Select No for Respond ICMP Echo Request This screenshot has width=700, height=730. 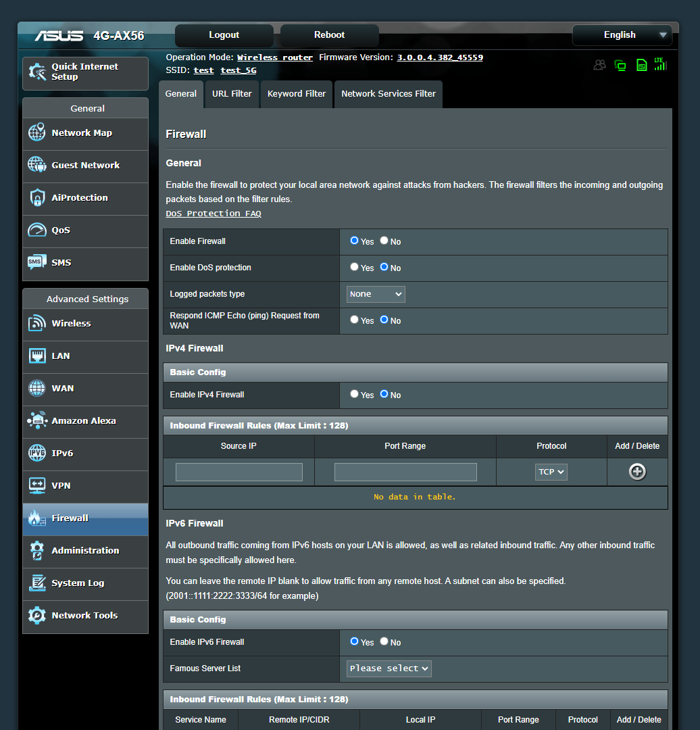(x=384, y=319)
